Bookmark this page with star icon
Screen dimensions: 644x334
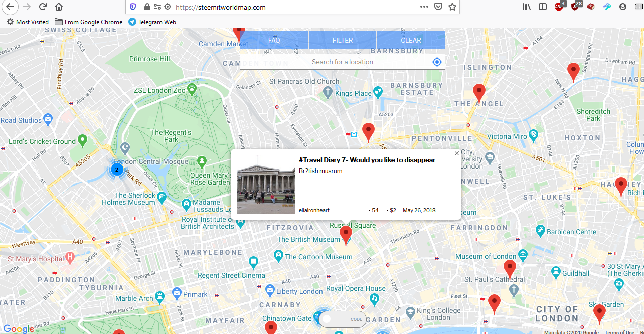(x=452, y=7)
